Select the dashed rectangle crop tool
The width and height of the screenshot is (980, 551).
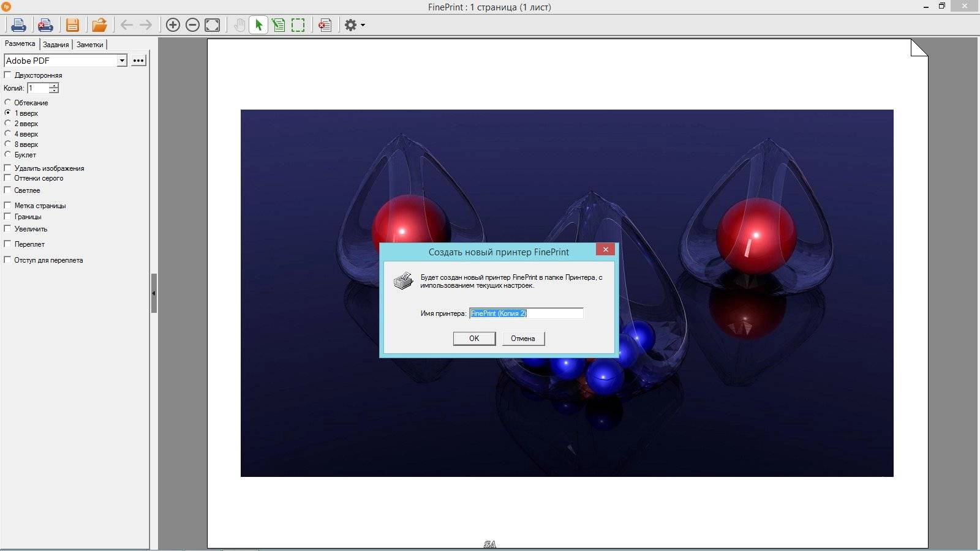298,25
